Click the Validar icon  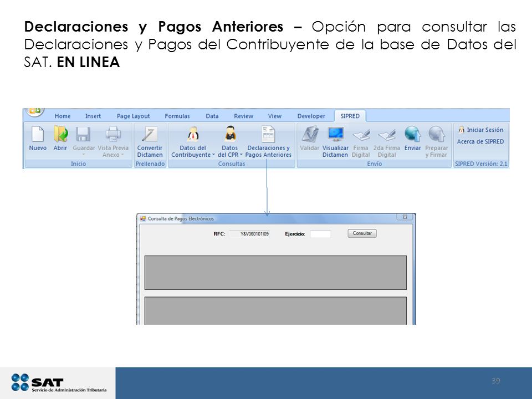[x=310, y=134]
